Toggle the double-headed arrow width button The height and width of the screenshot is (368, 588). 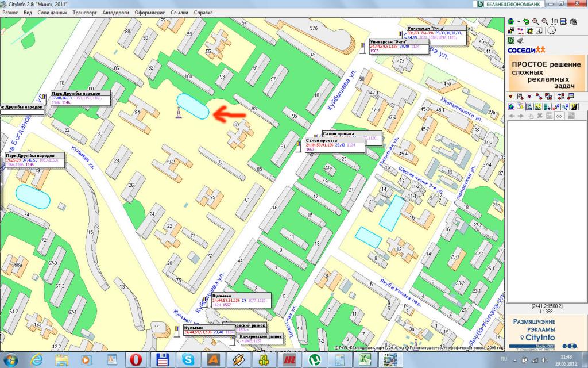(x=559, y=116)
